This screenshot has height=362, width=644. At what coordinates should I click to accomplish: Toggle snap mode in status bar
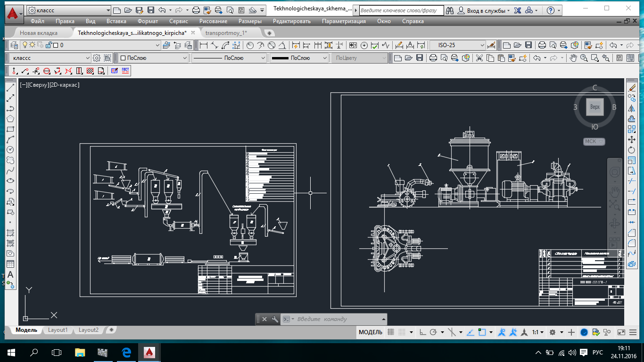coord(402,332)
